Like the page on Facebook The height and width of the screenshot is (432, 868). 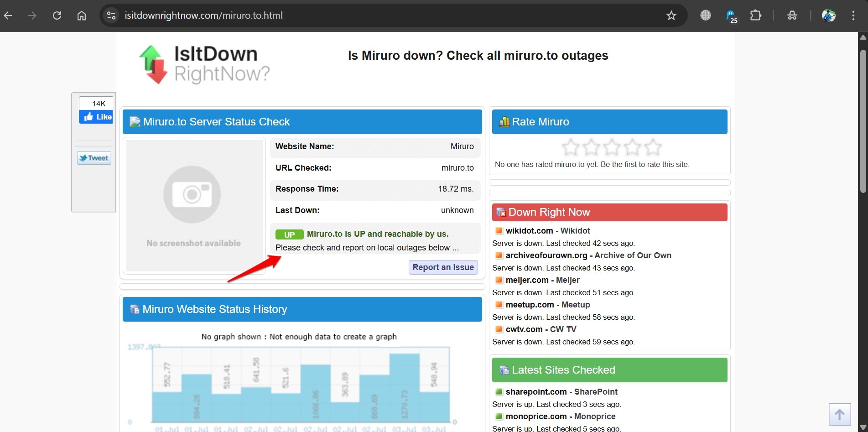(x=95, y=117)
